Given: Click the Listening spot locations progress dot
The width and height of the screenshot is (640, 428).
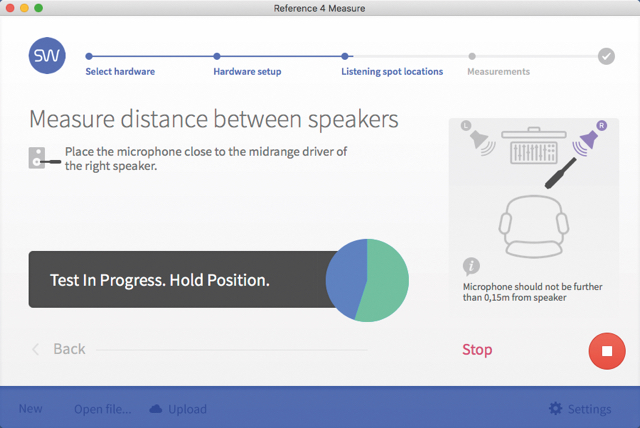Looking at the screenshot, I should point(345,56).
